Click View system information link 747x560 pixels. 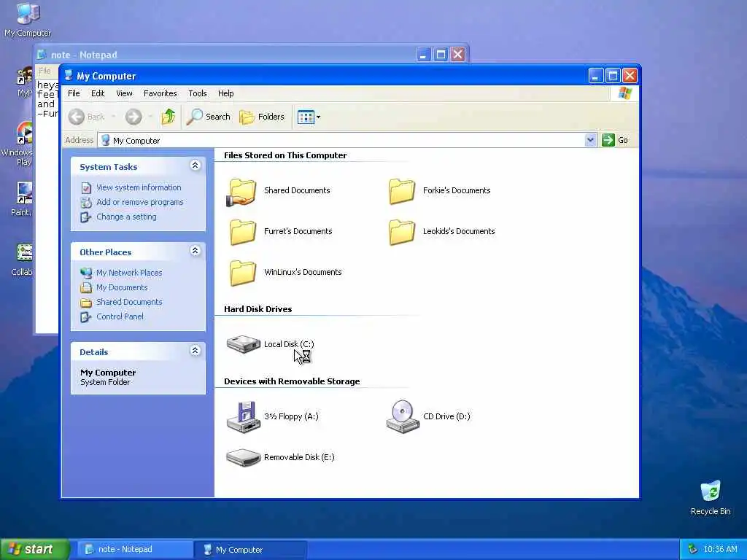(x=139, y=187)
